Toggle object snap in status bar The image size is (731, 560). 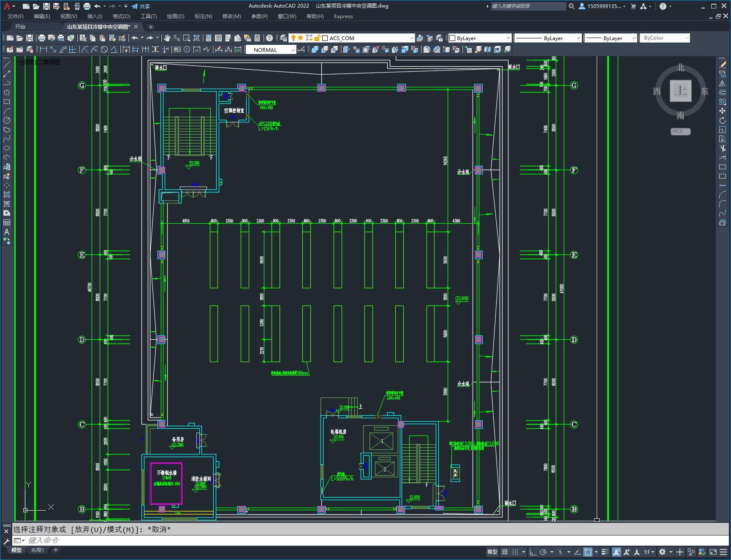[x=588, y=552]
